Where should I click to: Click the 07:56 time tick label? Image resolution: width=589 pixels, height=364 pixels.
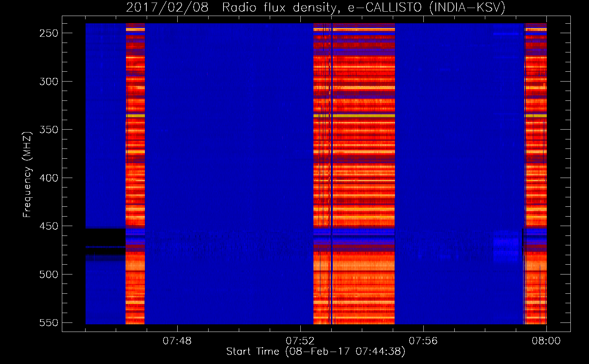pos(423,341)
